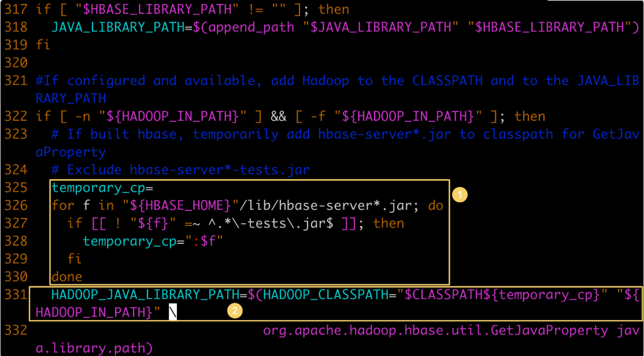Click line number 325
The image size is (644, 356).
[x=16, y=188]
